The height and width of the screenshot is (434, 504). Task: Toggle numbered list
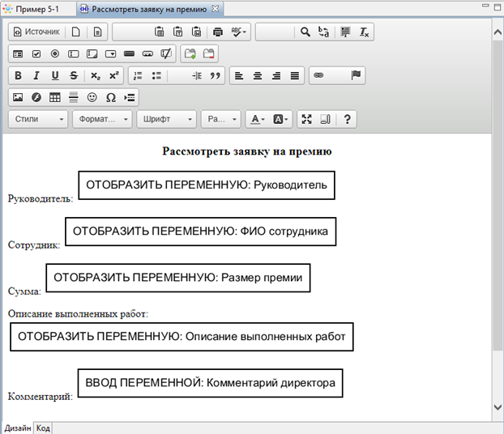[138, 75]
